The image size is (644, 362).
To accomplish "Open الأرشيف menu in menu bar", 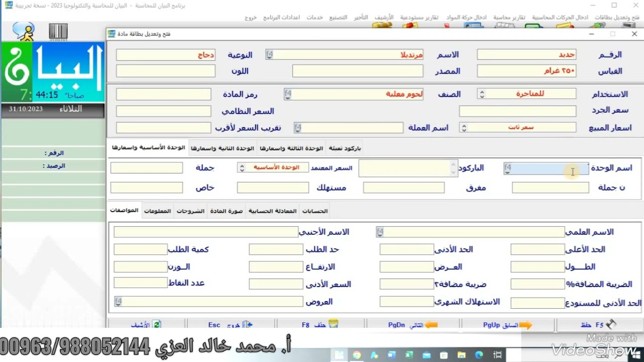I will 384,17.
